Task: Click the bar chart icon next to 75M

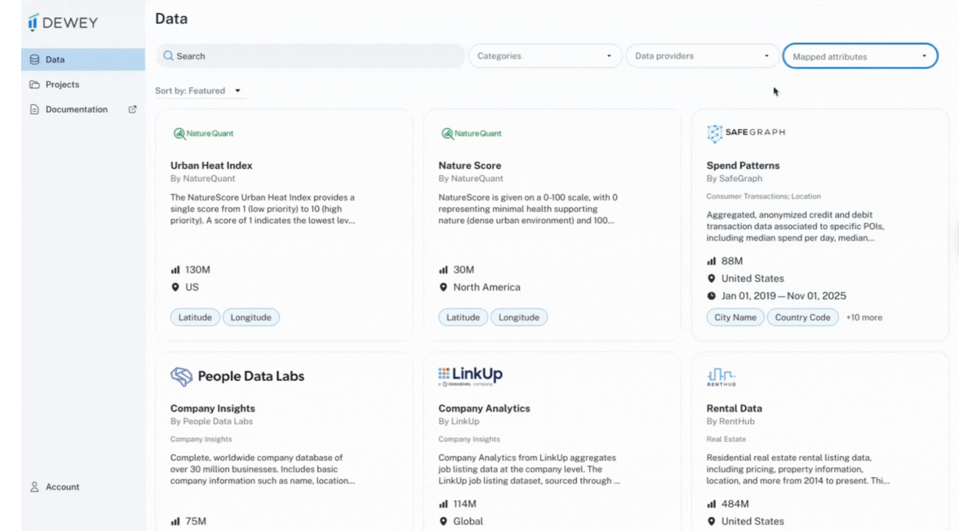Action: point(175,522)
